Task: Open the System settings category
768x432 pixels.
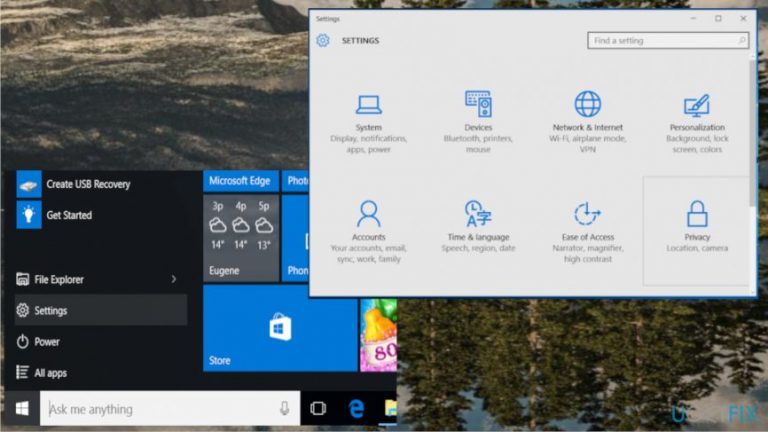Action: point(368,123)
